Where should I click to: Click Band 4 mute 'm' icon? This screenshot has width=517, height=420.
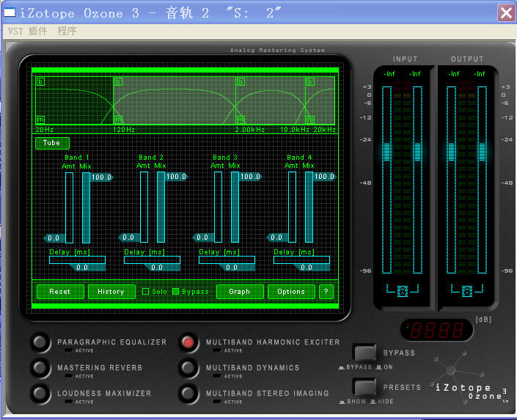click(310, 119)
